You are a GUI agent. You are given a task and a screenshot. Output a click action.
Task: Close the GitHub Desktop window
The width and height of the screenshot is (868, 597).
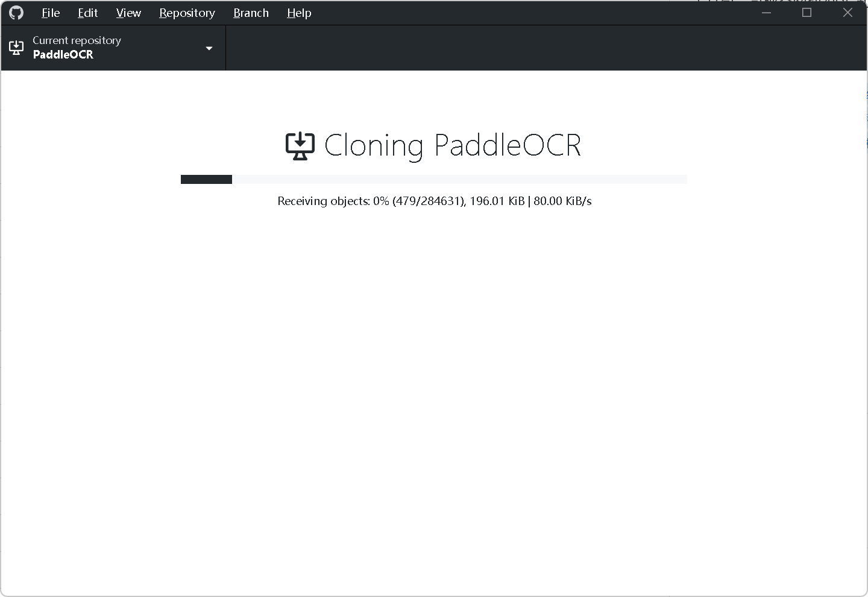(x=848, y=13)
